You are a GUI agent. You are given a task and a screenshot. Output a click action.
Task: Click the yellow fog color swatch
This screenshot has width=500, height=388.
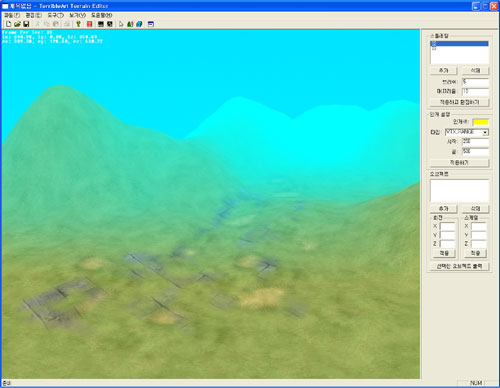point(481,122)
